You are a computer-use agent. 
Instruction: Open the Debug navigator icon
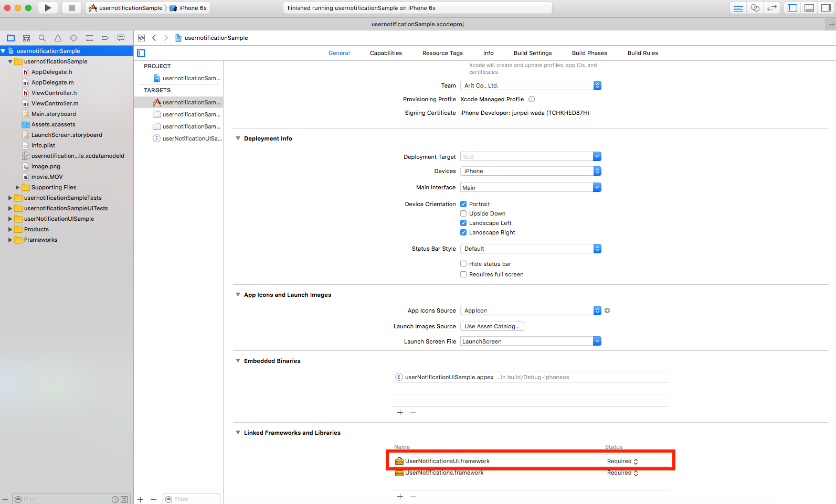(x=89, y=38)
